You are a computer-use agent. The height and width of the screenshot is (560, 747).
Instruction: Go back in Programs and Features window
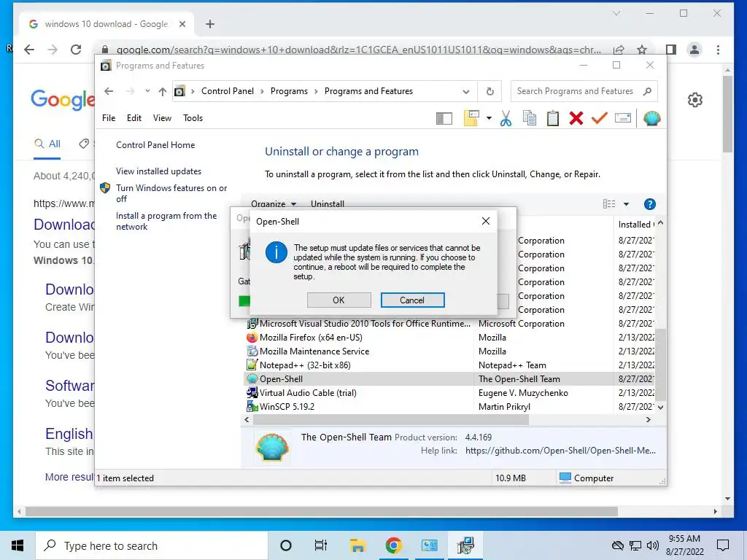coord(109,91)
